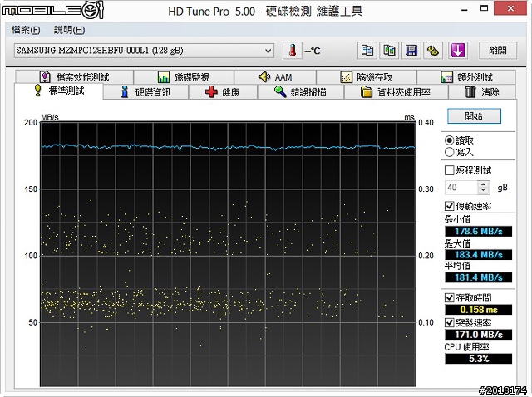
Task: Select the 寫入 write radio button
Action: (x=449, y=152)
